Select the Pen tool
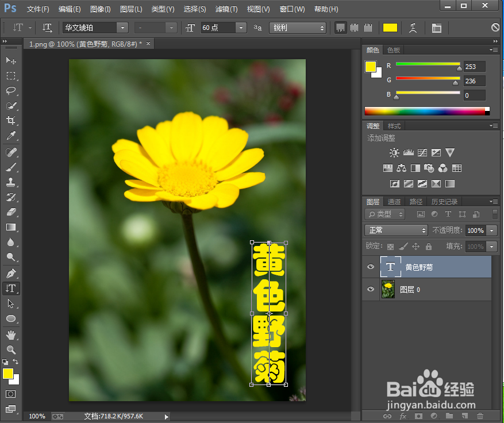 10,273
